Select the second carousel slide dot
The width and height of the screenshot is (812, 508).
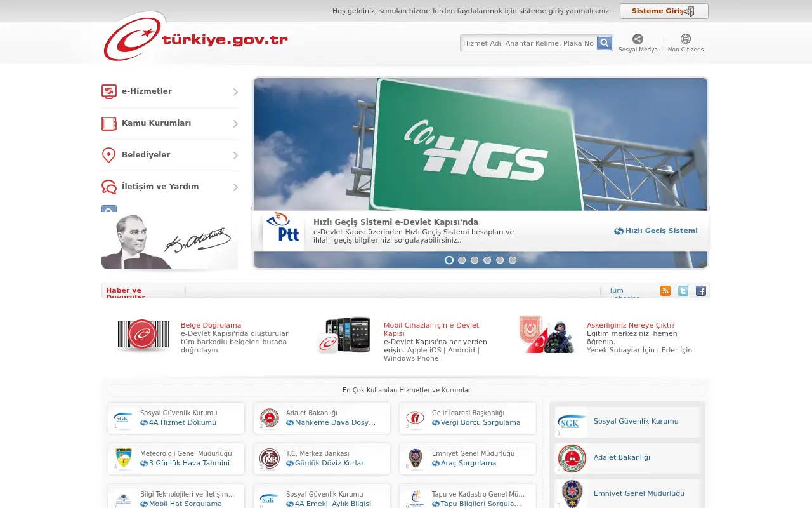pos(462,260)
